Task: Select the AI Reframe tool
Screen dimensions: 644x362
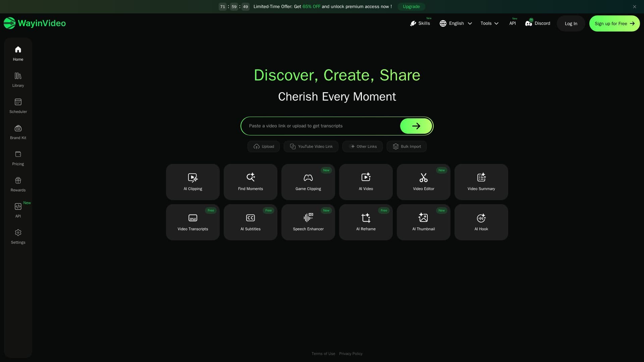Action: tap(366, 222)
